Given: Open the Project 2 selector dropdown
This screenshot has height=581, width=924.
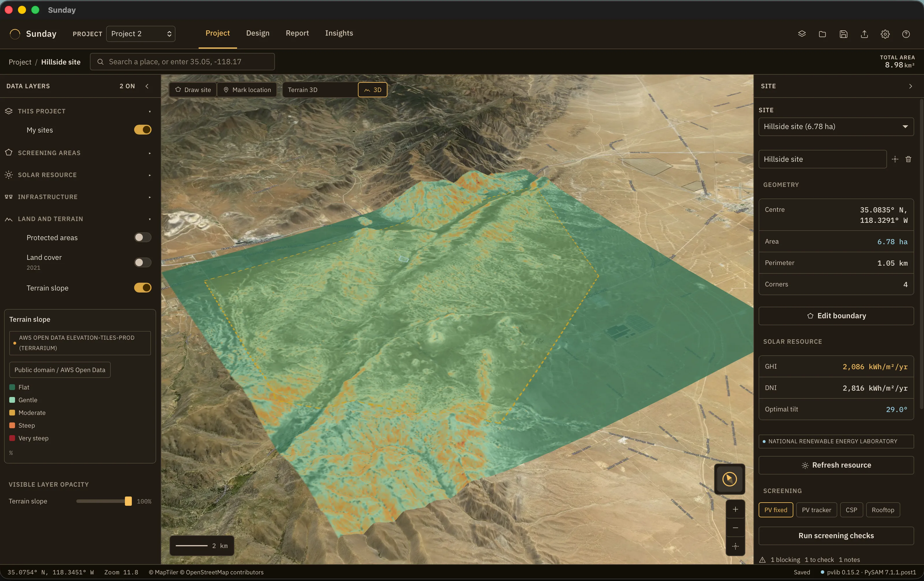Looking at the screenshot, I should 141,34.
